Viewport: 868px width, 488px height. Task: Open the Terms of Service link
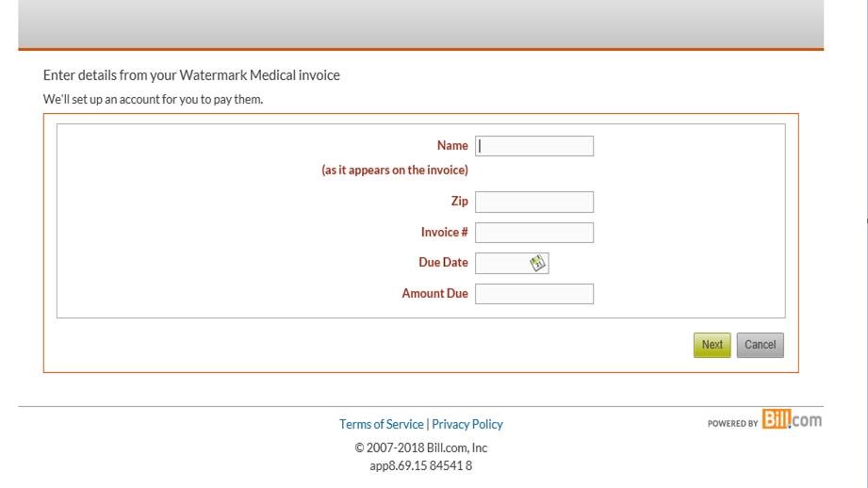coord(382,424)
